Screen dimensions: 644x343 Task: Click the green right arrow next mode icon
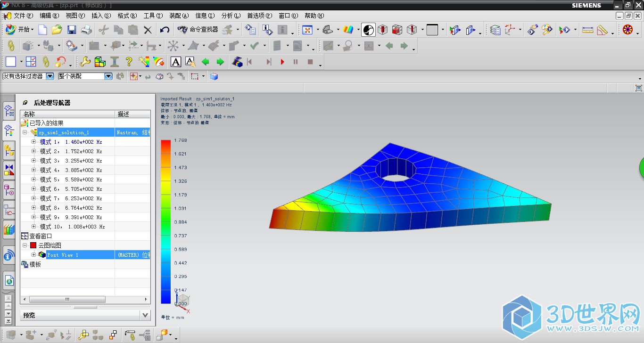[220, 62]
